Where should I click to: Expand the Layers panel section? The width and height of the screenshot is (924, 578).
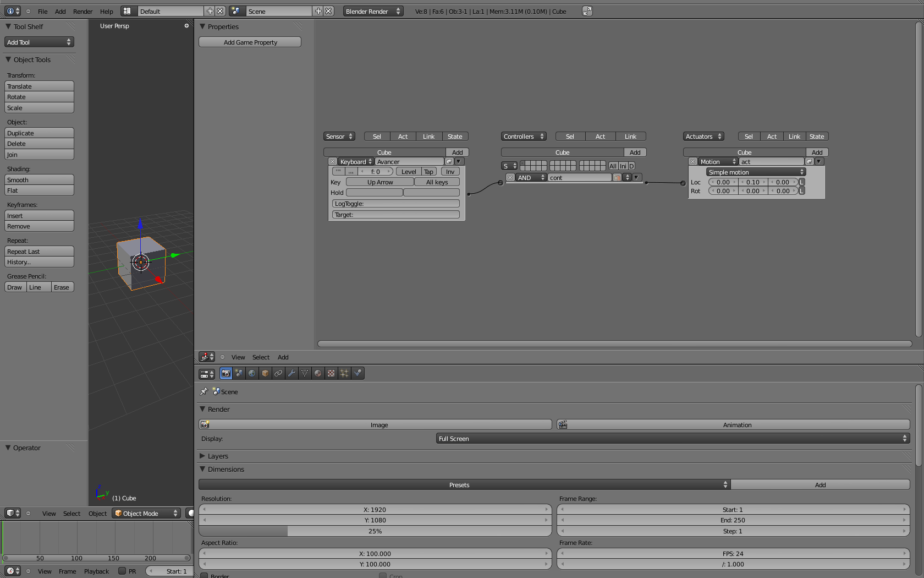pos(218,456)
